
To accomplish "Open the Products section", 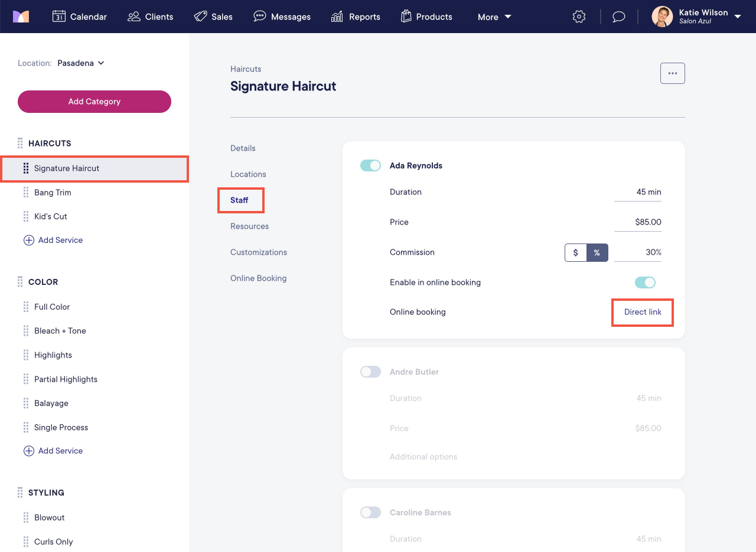I will [426, 17].
